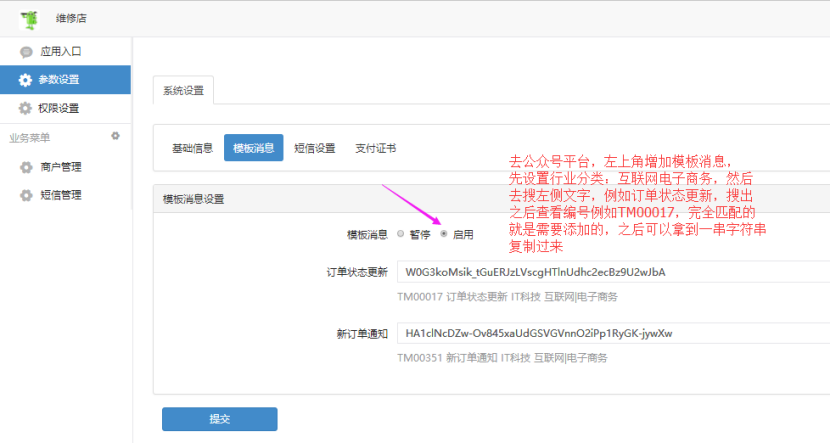Switch to the 短信设置 tab
Viewport: 831px width, 444px height.
pyautogui.click(x=315, y=148)
